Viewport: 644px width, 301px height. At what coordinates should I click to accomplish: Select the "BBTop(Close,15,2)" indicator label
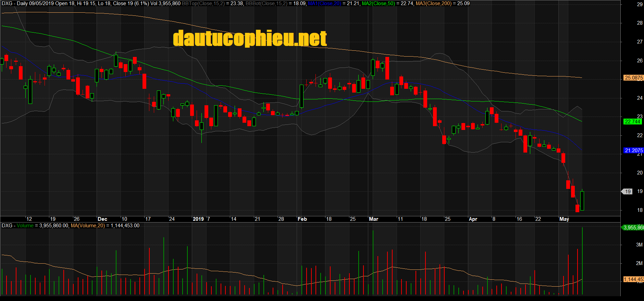coord(203,3)
